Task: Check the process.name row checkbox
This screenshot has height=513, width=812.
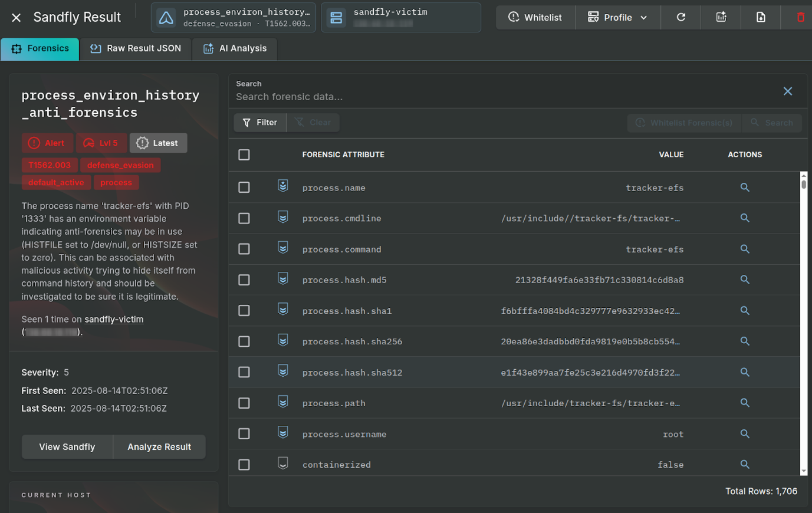Action: click(244, 187)
